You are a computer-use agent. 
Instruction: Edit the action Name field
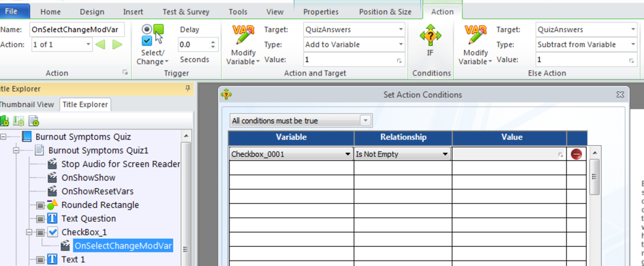click(x=78, y=29)
